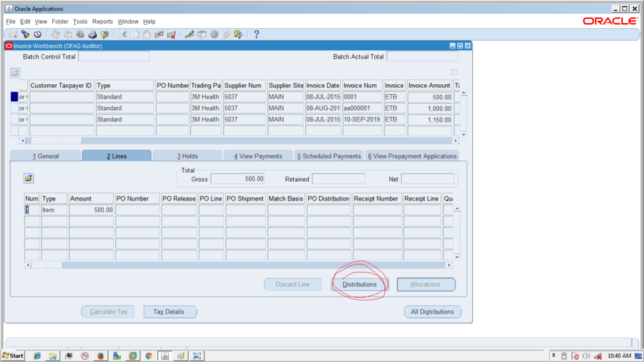
Task: Click the Allocations button
Action: coord(426,285)
